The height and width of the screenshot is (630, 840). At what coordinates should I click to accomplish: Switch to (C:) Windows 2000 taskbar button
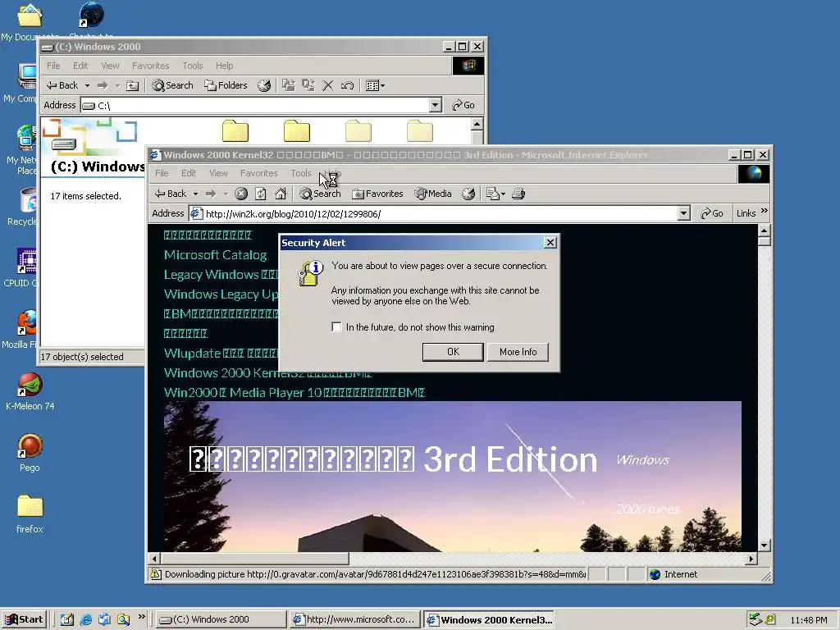(x=220, y=620)
